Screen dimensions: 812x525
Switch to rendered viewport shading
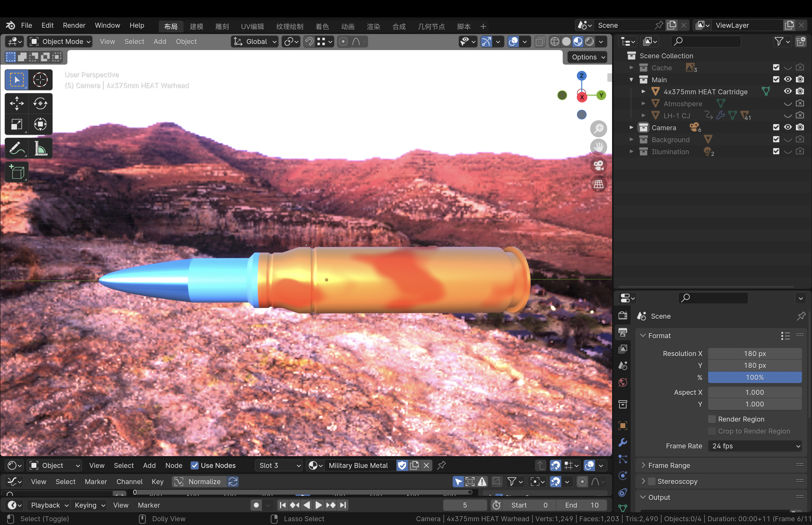pyautogui.click(x=589, y=42)
